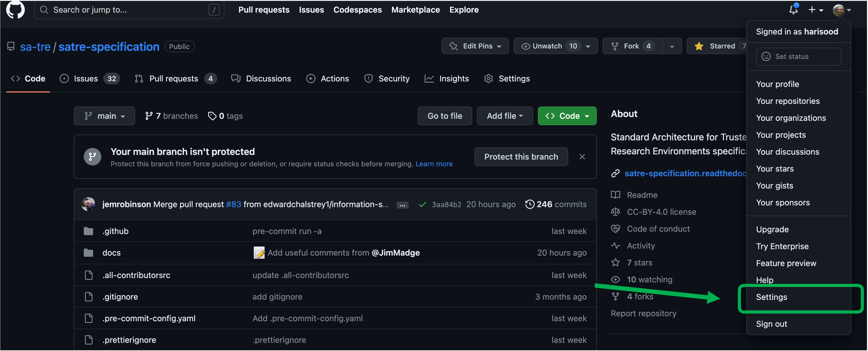Open the plus create-new menu

(x=816, y=10)
